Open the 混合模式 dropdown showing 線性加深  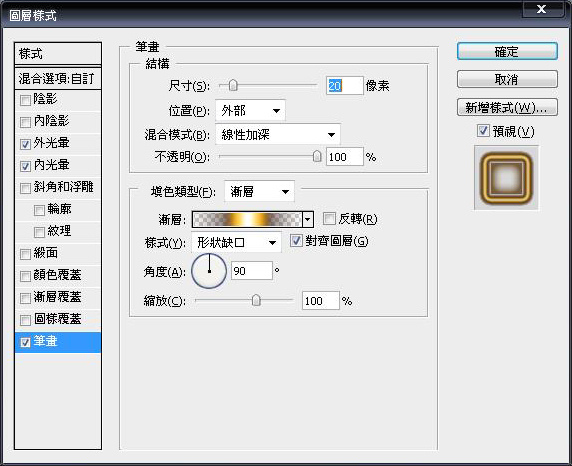point(278,135)
